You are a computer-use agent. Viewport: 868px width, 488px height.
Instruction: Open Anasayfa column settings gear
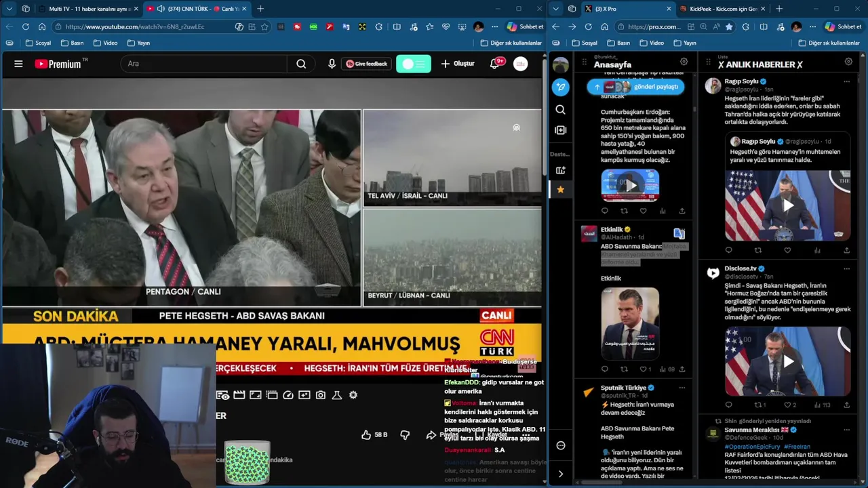pos(684,62)
